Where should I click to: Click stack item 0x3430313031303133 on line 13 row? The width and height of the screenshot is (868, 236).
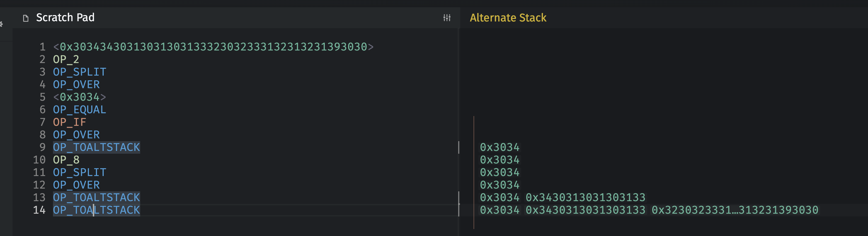click(585, 198)
